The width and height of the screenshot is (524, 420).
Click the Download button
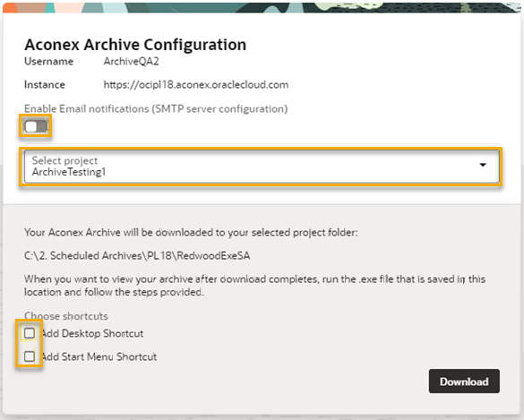point(464,381)
